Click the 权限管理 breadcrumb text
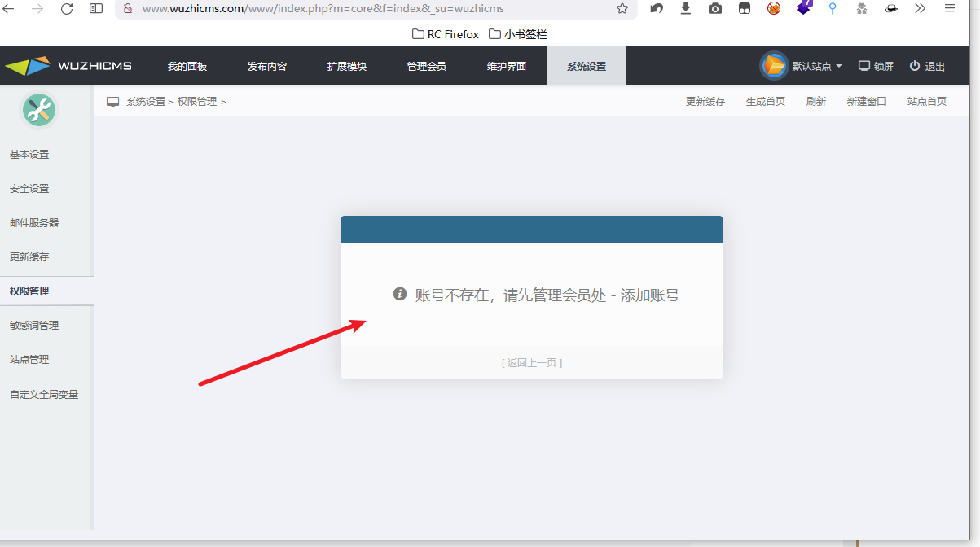 pos(197,102)
